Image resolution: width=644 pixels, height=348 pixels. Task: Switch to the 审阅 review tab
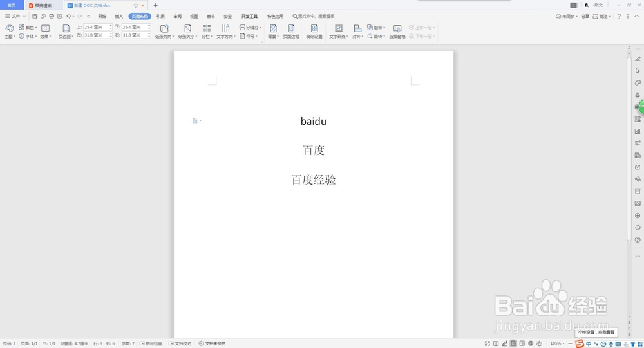coord(178,17)
